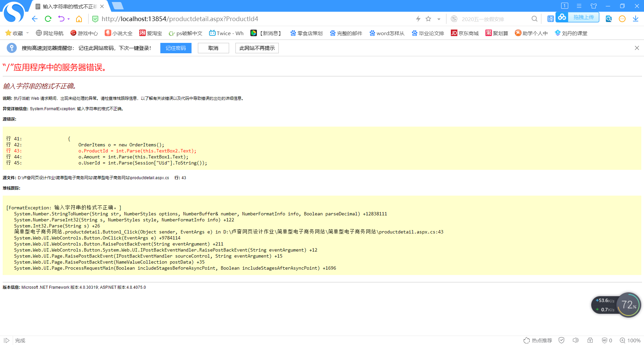644x345 pixels.
Task: Click the tab count indicator icon
Action: pyautogui.click(x=565, y=6)
